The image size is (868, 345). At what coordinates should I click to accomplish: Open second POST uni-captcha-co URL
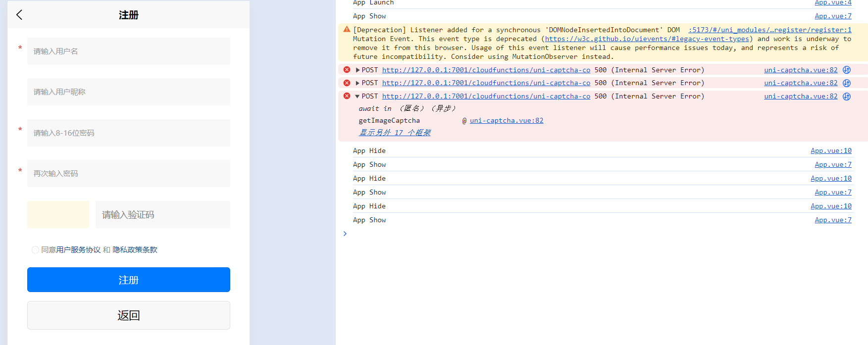tap(486, 83)
